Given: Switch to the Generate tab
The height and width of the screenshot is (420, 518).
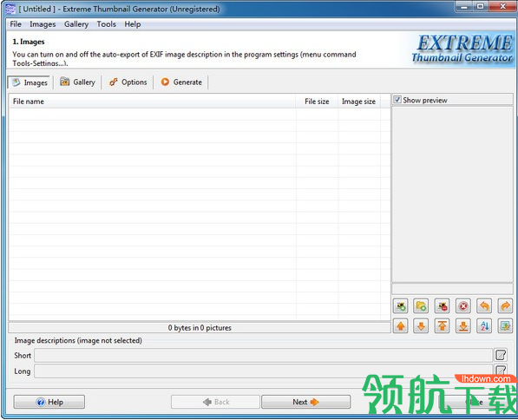Looking at the screenshot, I should (x=181, y=82).
